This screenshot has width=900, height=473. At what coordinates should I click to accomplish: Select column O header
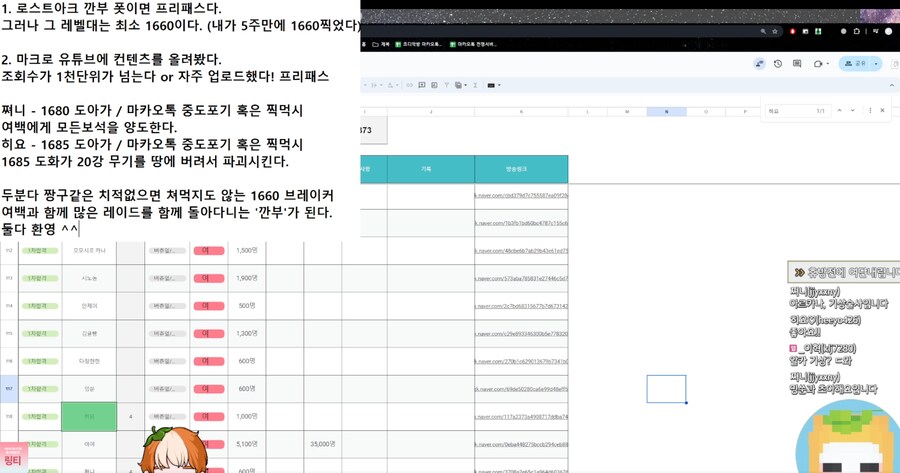pos(706,111)
